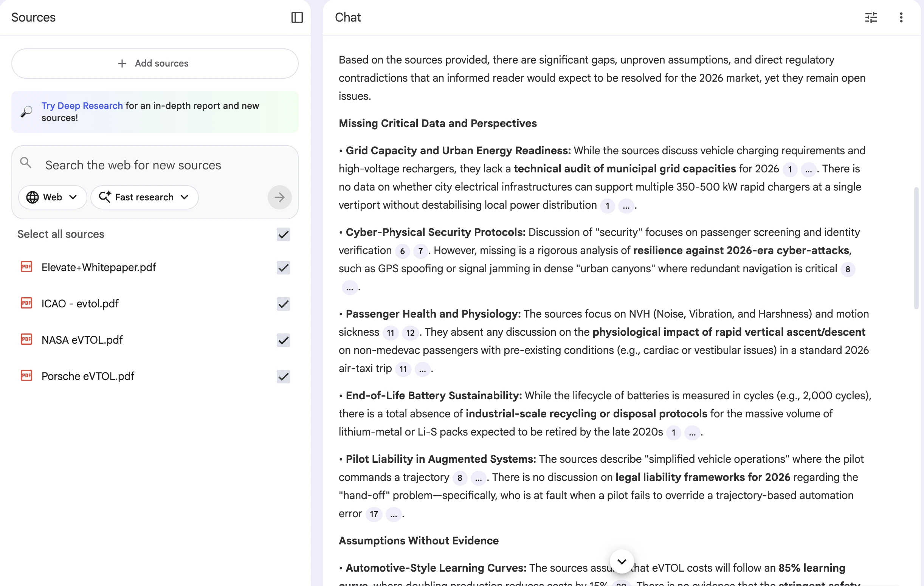Expand more citations after citation 17
Viewport: 924px width, 586px height.
point(393,515)
